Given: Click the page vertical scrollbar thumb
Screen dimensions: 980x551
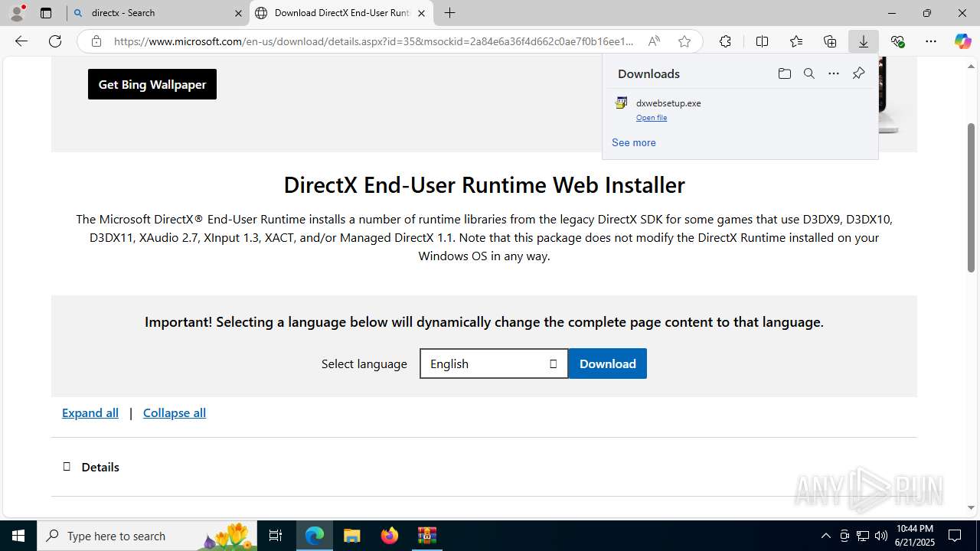Looking at the screenshot, I should [x=971, y=197].
